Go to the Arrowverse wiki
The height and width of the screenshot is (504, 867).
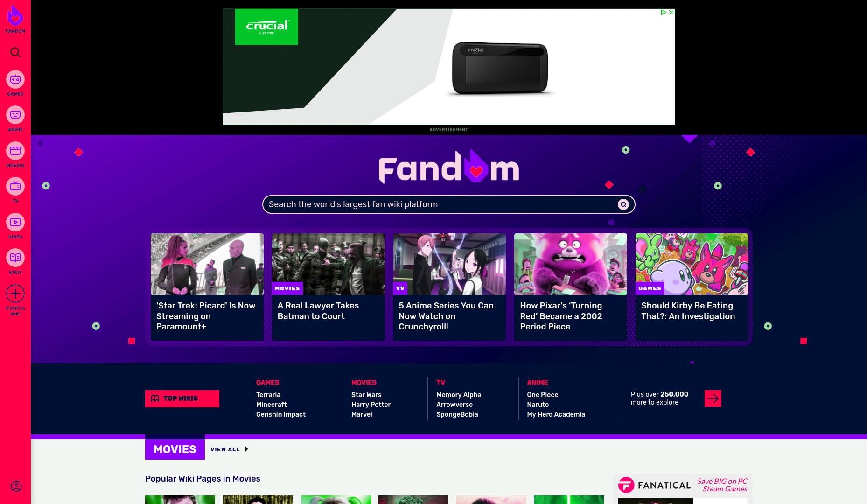(x=454, y=405)
